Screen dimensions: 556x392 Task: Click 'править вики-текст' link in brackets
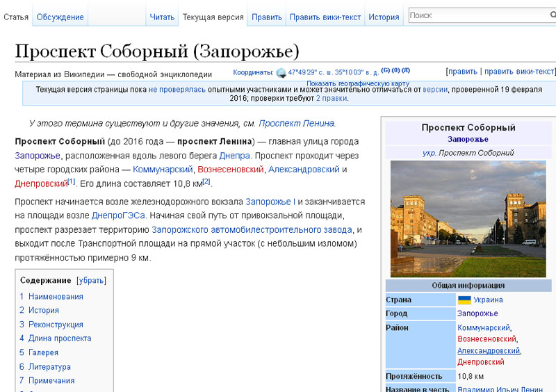pyautogui.click(x=518, y=71)
